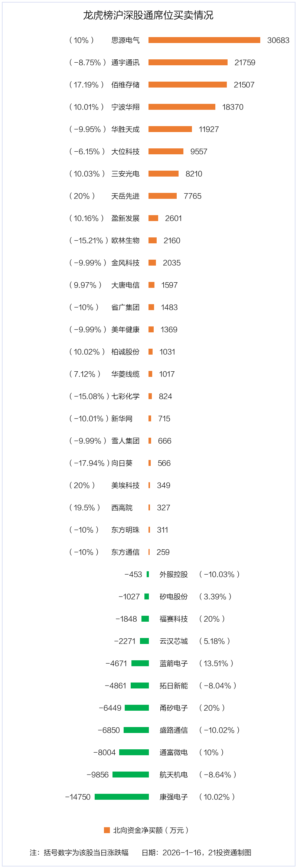The width and height of the screenshot is (297, 868).
Task: Select the 蓝箭电子 stock label
Action: (174, 664)
